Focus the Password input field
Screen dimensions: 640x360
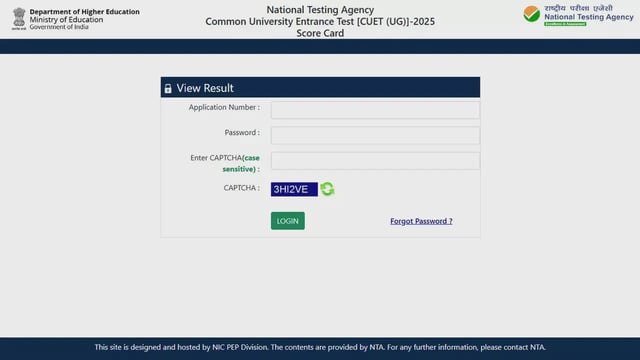375,136
